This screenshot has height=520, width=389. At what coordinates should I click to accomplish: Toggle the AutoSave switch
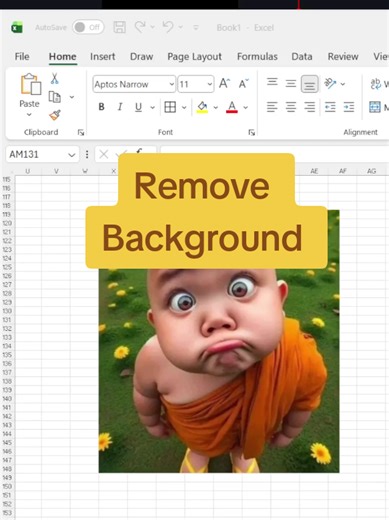click(88, 27)
